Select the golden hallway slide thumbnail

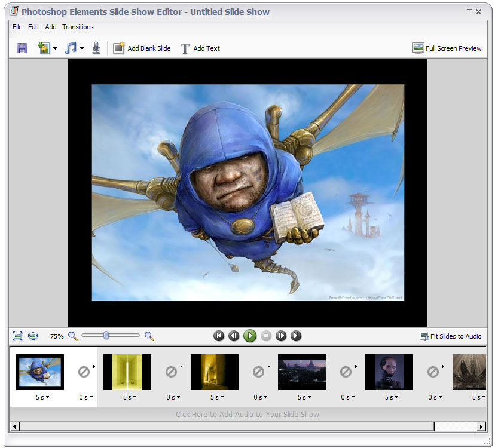coord(215,372)
